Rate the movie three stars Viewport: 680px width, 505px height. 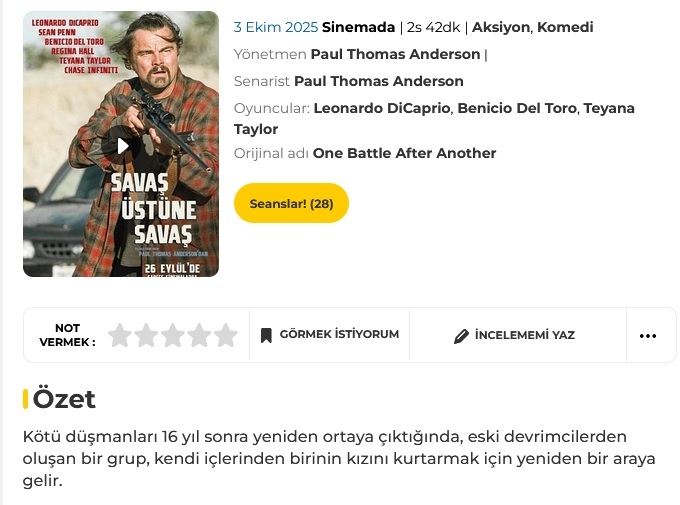173,335
